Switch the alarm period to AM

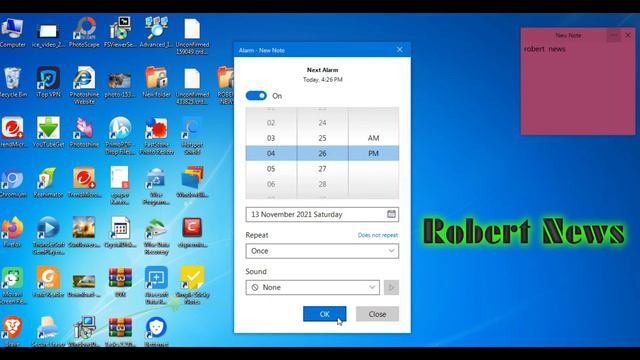[x=373, y=138]
